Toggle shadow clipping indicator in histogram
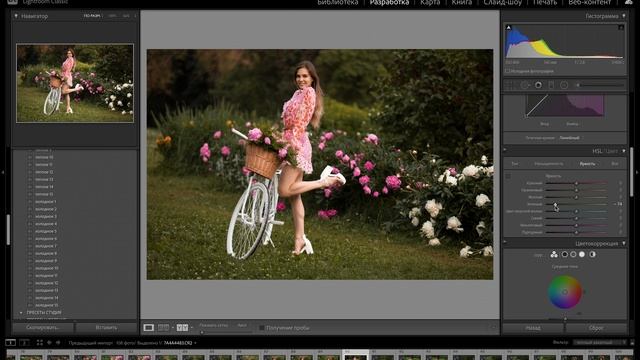The image size is (640, 360). 509,27
